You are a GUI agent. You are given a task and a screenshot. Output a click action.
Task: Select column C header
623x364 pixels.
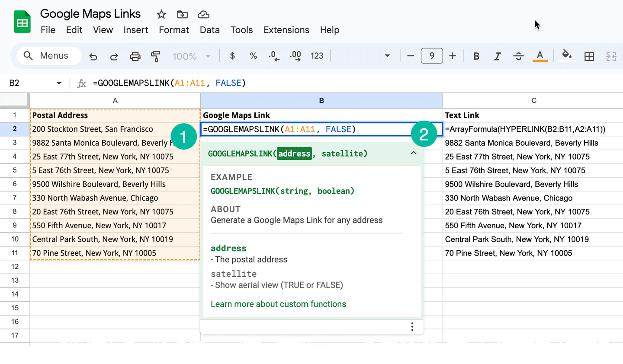click(x=533, y=100)
